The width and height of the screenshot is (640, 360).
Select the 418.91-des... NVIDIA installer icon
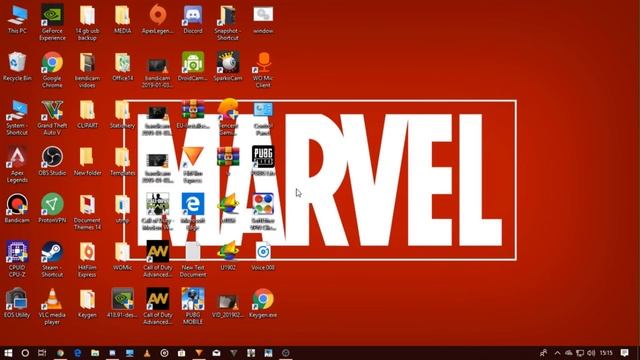122,303
